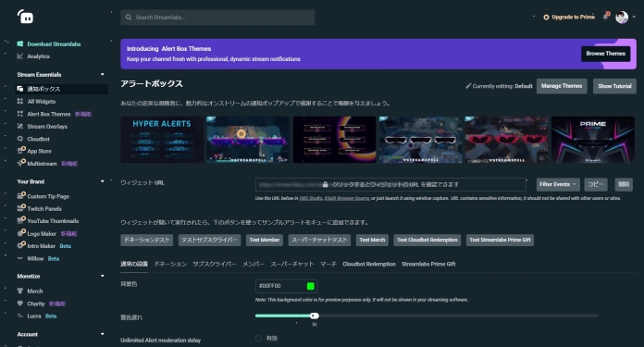Switch to the Super Chat settings tab
Viewport: 644px width, 347px height.
click(x=292, y=264)
